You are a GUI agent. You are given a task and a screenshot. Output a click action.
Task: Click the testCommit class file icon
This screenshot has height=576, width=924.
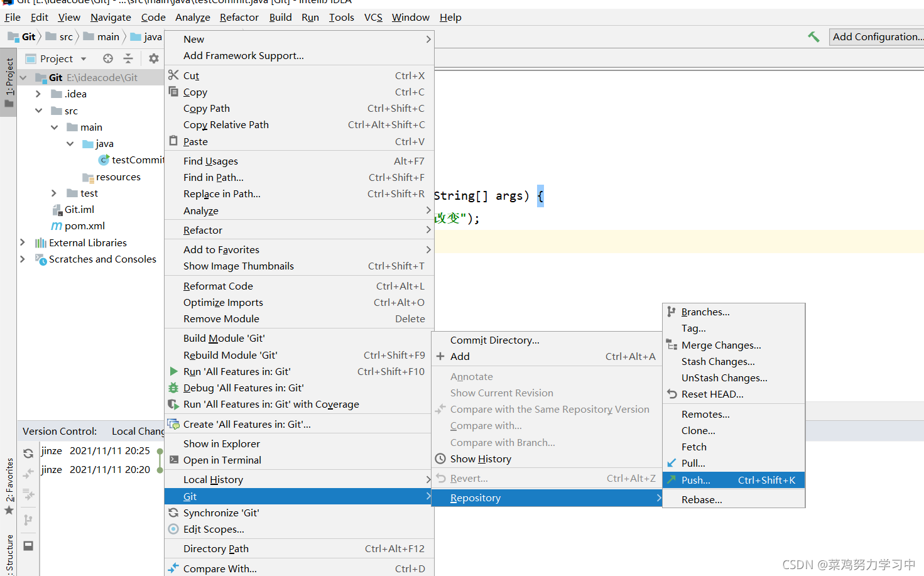(x=104, y=160)
